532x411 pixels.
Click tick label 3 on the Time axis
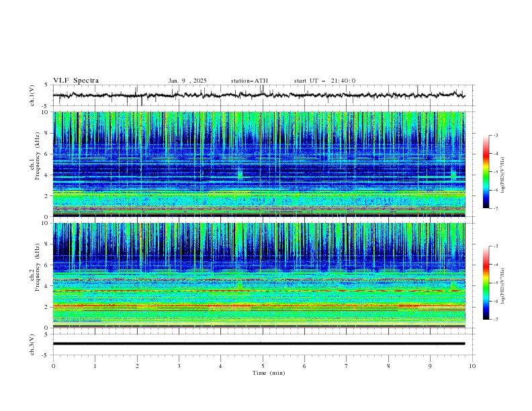[179, 366]
